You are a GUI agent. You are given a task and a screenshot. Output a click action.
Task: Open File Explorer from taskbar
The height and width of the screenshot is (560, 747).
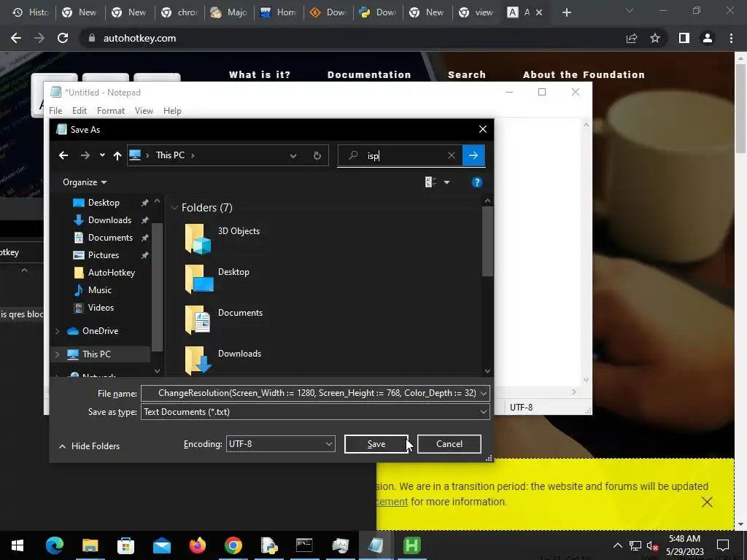click(x=90, y=545)
